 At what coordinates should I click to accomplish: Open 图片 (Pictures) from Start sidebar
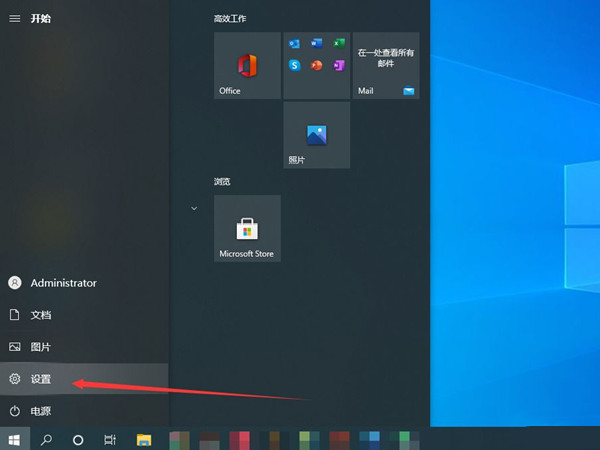tap(40, 347)
